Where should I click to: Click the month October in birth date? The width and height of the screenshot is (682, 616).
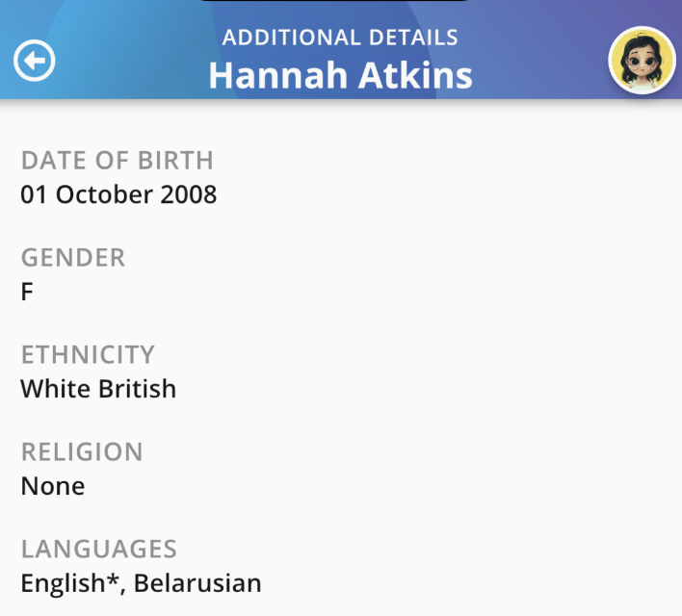102,194
